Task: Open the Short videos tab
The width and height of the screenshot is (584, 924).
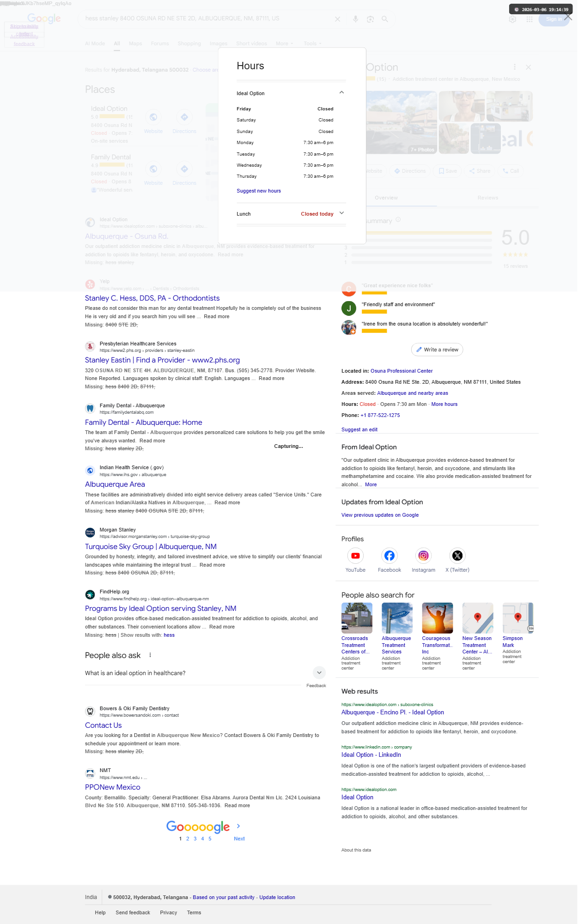Action: pos(251,43)
